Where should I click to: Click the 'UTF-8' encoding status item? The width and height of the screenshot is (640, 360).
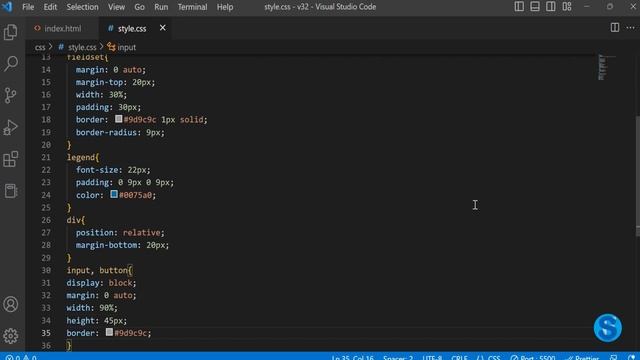[432, 357]
